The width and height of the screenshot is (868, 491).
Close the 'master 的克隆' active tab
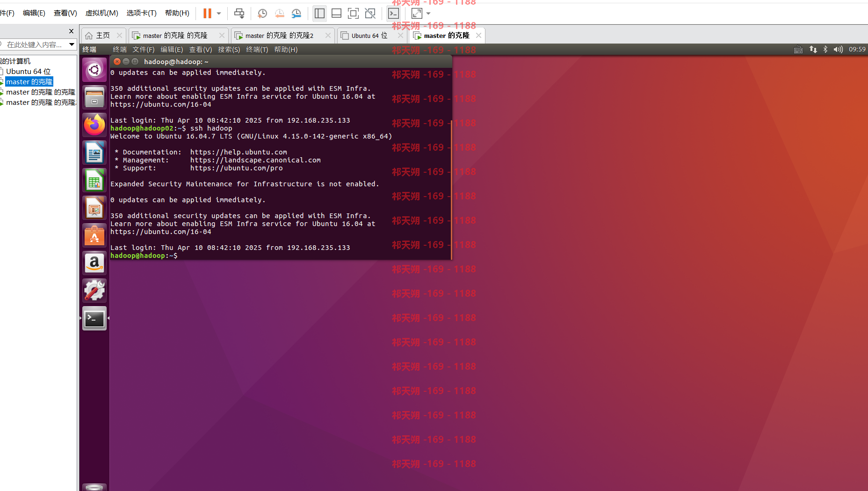[478, 36]
